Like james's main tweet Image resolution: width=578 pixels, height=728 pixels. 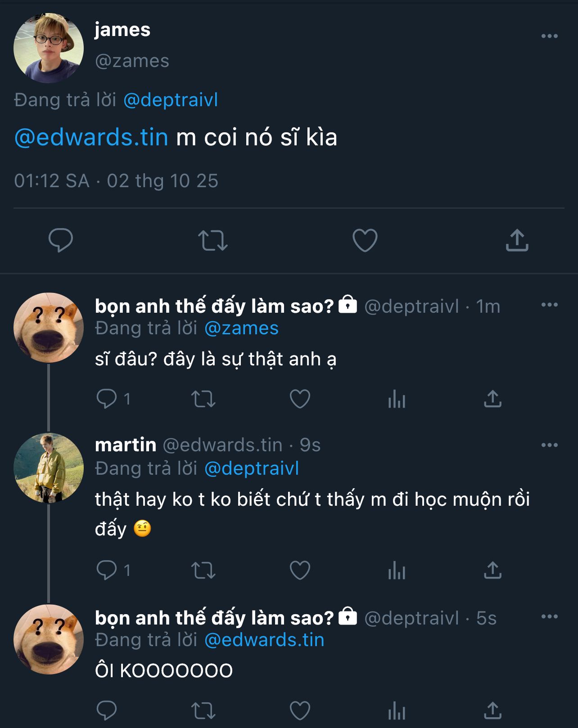[365, 240]
